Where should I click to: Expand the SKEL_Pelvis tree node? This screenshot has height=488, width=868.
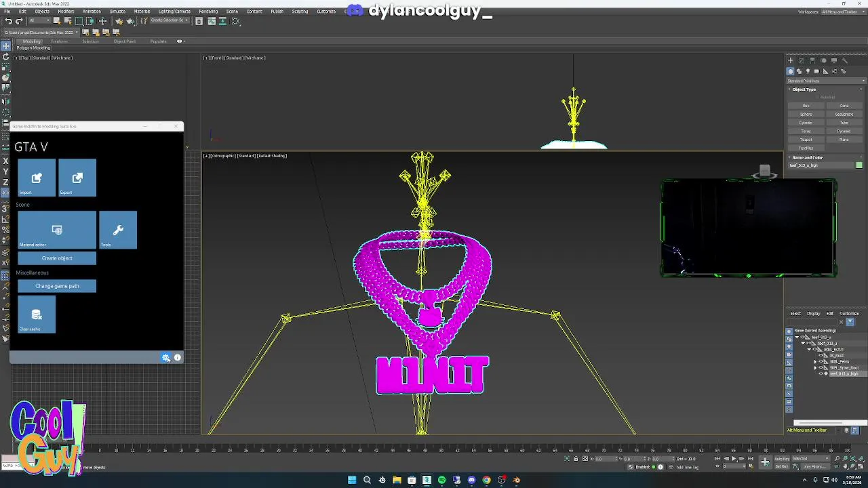(815, 362)
